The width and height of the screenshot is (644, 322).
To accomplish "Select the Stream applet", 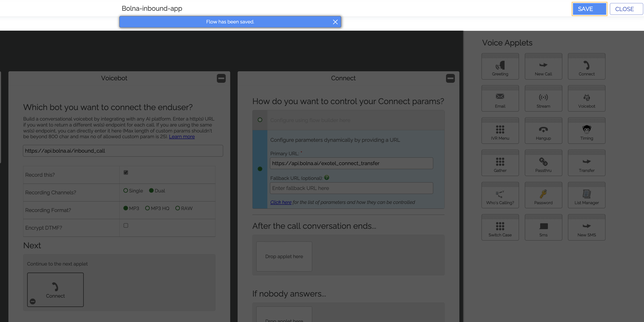I will click(x=543, y=98).
